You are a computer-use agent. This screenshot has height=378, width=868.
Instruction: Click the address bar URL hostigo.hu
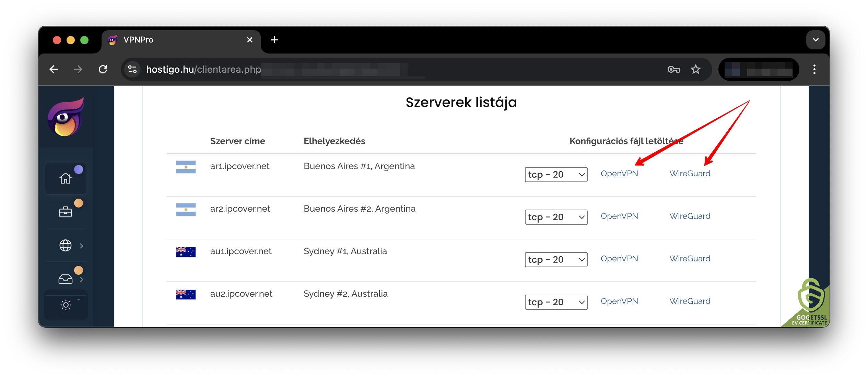(x=170, y=69)
